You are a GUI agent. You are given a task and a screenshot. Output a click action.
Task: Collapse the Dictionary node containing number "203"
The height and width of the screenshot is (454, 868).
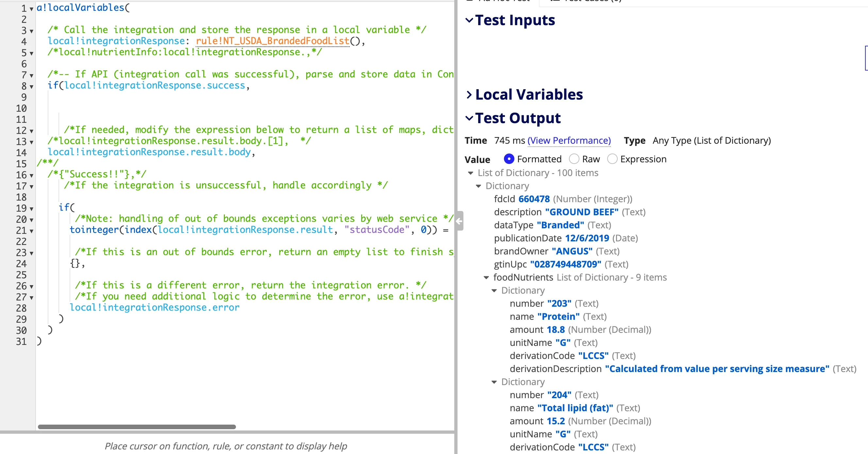pyautogui.click(x=494, y=291)
